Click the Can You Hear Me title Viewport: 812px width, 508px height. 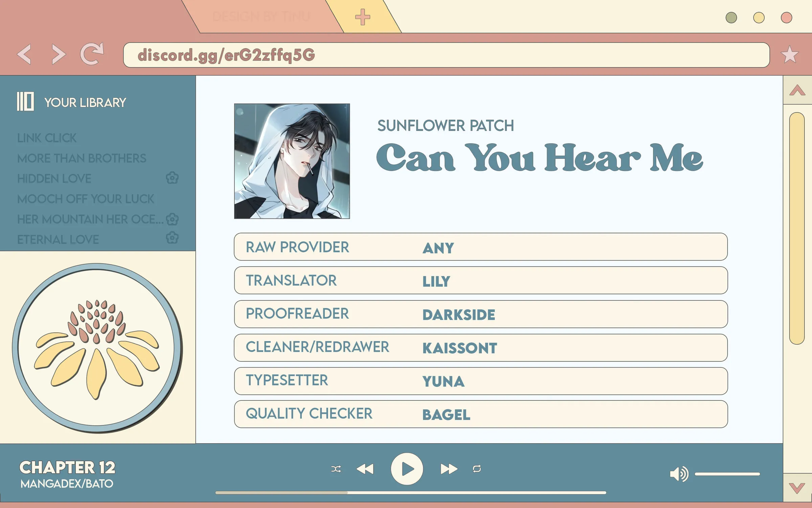click(x=540, y=157)
